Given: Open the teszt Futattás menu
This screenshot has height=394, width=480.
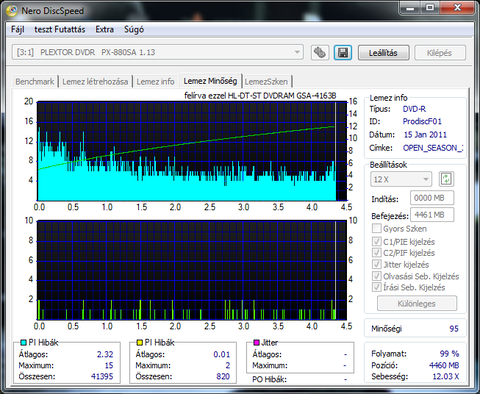Looking at the screenshot, I should (60, 30).
